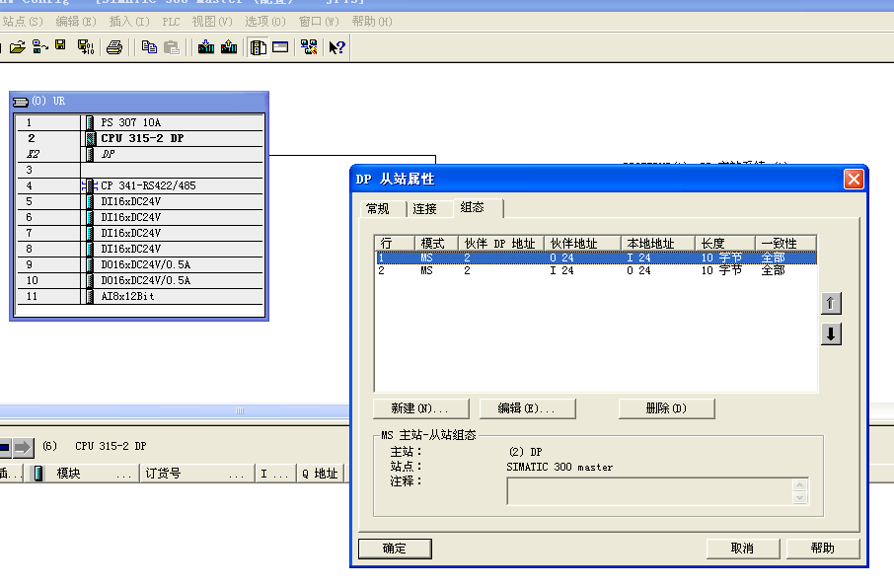Click the 本地地址 column header
The width and height of the screenshot is (894, 588).
658,244
